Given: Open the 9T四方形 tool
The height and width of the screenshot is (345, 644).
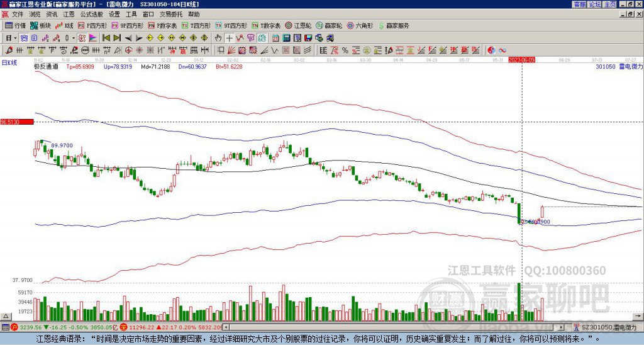Looking at the screenshot, I should 231,25.
